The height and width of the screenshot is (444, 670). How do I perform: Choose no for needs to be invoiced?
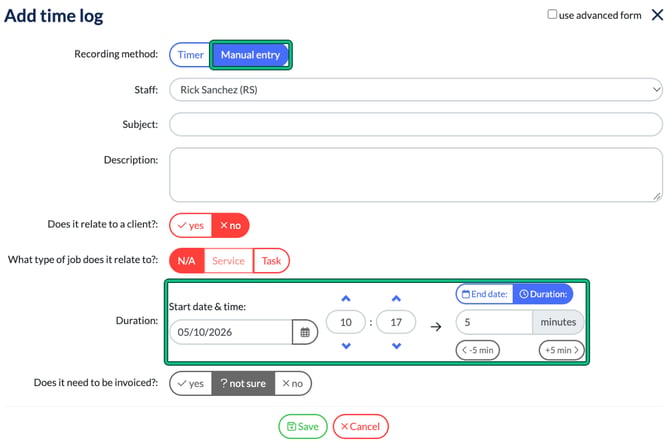[x=293, y=383]
